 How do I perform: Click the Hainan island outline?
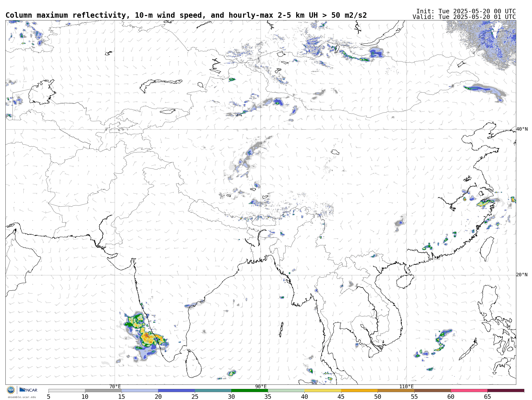(x=405, y=281)
